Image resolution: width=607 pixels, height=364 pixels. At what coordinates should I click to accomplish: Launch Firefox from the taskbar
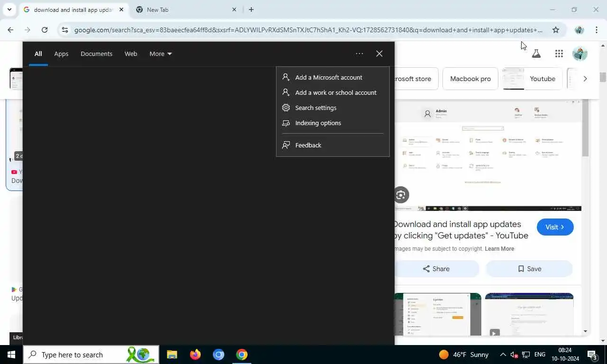[x=195, y=355]
